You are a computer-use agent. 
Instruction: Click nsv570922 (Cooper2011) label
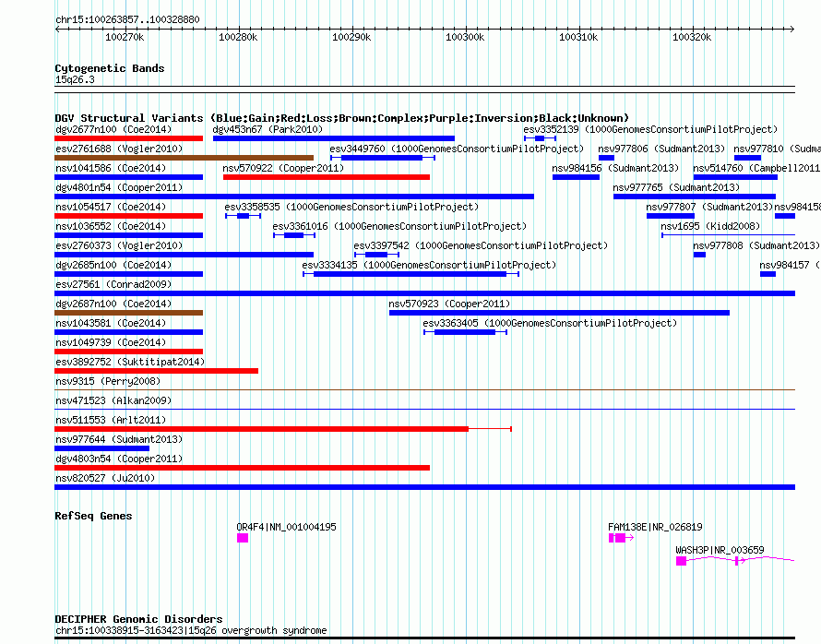(x=283, y=168)
